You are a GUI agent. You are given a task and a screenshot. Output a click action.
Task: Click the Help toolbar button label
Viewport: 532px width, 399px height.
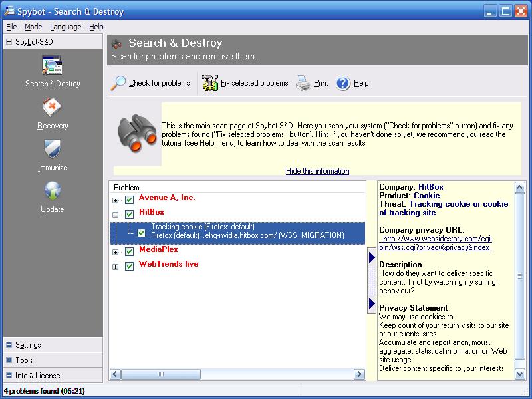click(361, 83)
